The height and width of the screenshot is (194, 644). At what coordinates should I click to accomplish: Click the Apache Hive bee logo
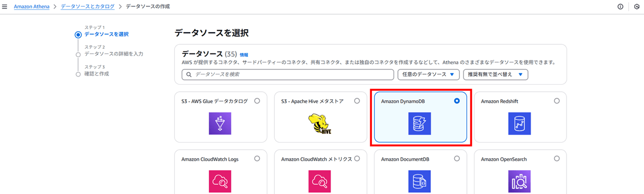pos(319,123)
